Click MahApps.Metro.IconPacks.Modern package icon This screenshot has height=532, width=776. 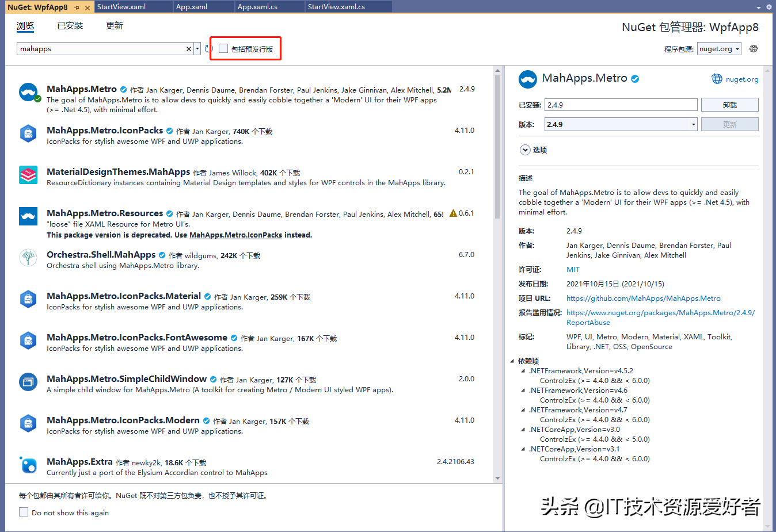point(28,423)
